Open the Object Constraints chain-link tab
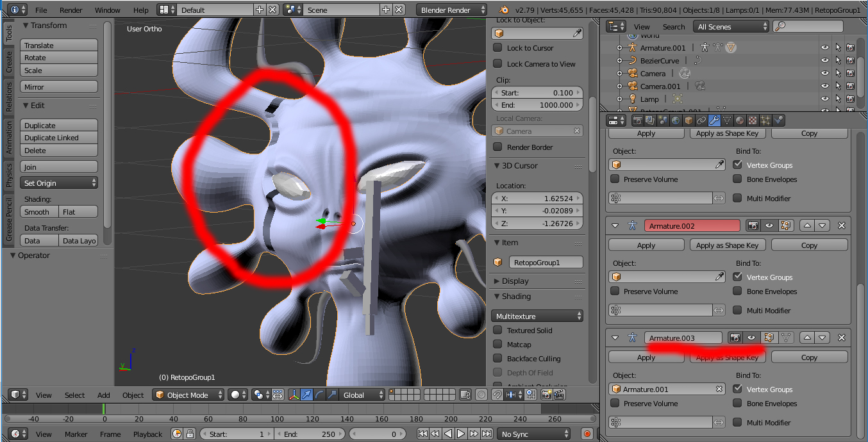 coord(701,120)
